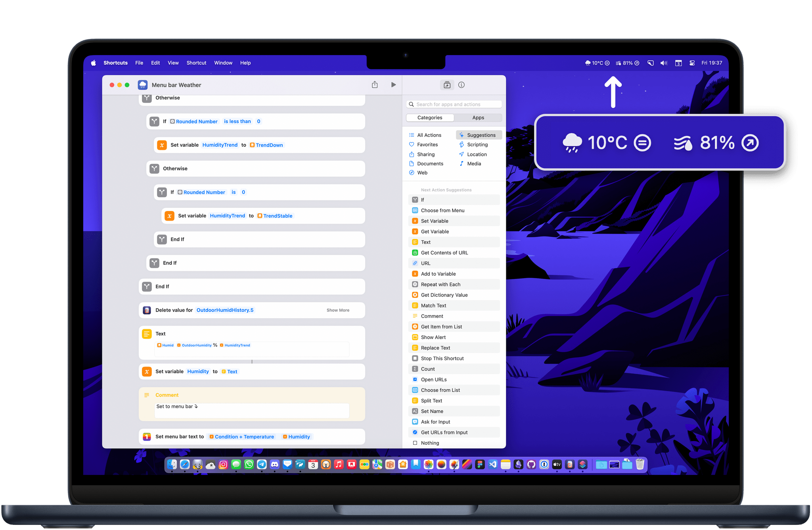Click the Repeat with Each action icon
This screenshot has width=812, height=530.
tap(414, 284)
